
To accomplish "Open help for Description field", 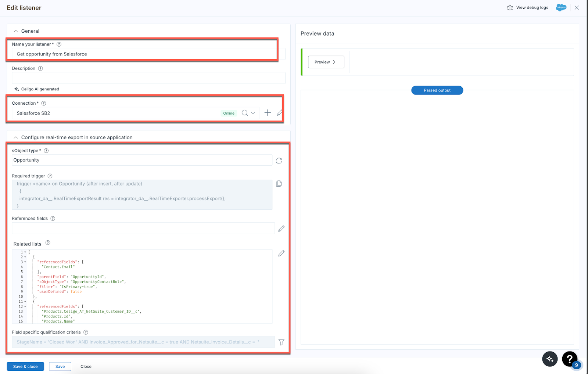I will pyautogui.click(x=40, y=68).
